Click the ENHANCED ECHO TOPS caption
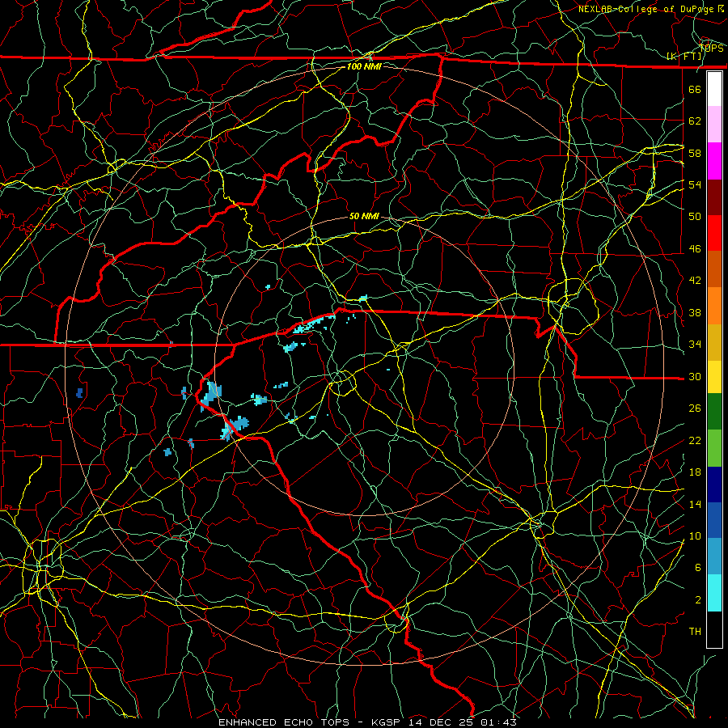Screen dimensions: 728x728 (x=284, y=722)
